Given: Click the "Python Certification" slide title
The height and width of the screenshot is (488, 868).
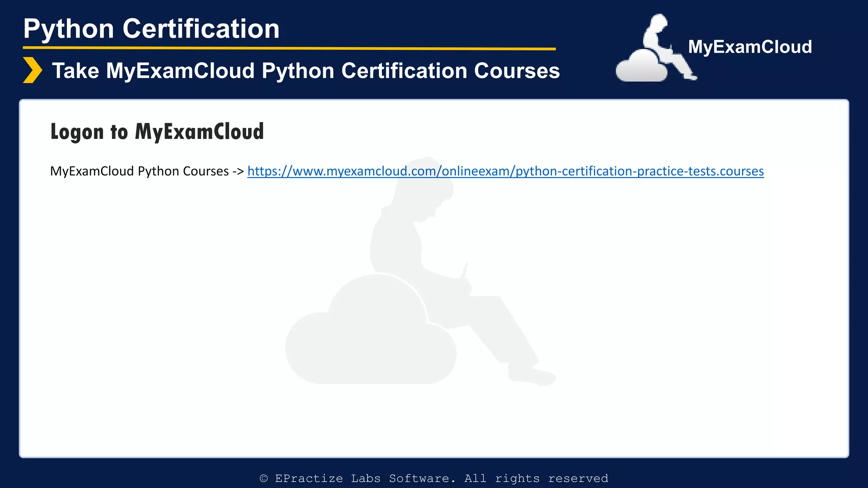Looking at the screenshot, I should (151, 29).
